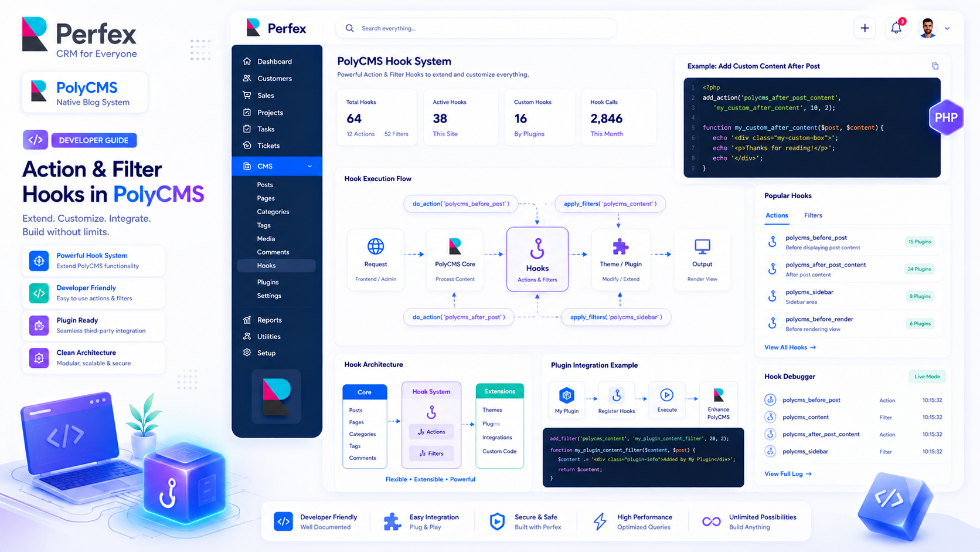Click the polycms_sidebar popular hook row
Screen dimensions: 980x552
(851, 296)
